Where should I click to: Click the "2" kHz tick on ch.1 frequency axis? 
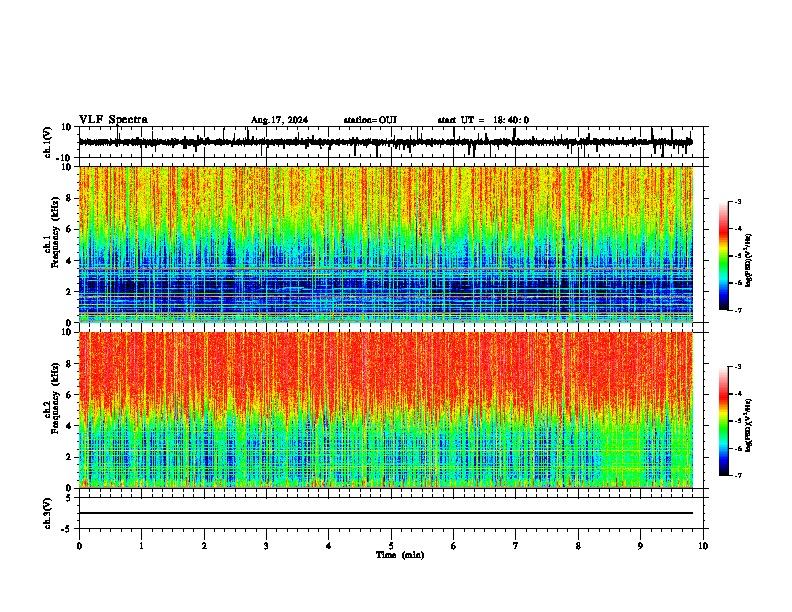click(69, 291)
